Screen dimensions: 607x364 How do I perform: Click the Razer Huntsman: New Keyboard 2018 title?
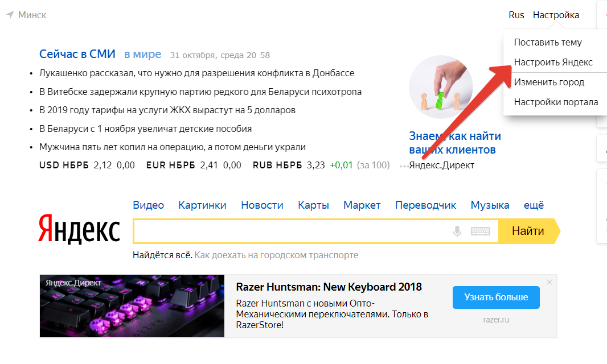[329, 287]
